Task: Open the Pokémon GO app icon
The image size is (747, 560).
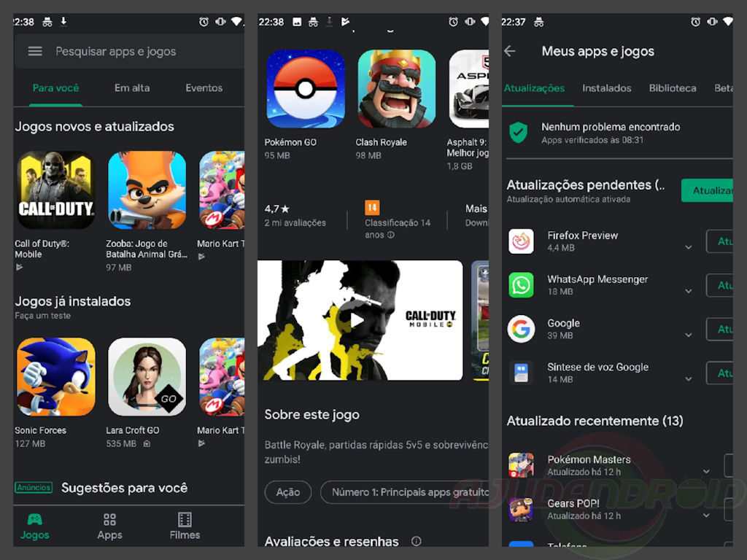Action: point(306,88)
